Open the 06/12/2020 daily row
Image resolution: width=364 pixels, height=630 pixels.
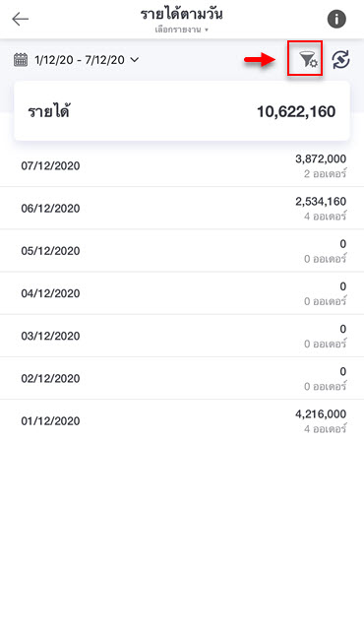click(x=182, y=208)
